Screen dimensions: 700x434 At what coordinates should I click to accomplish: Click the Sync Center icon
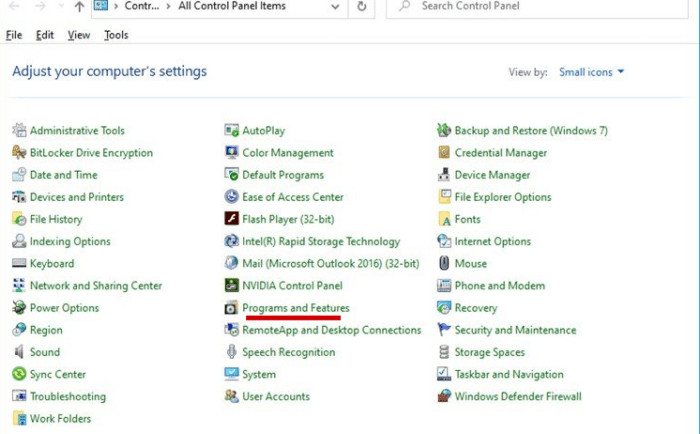coord(19,374)
